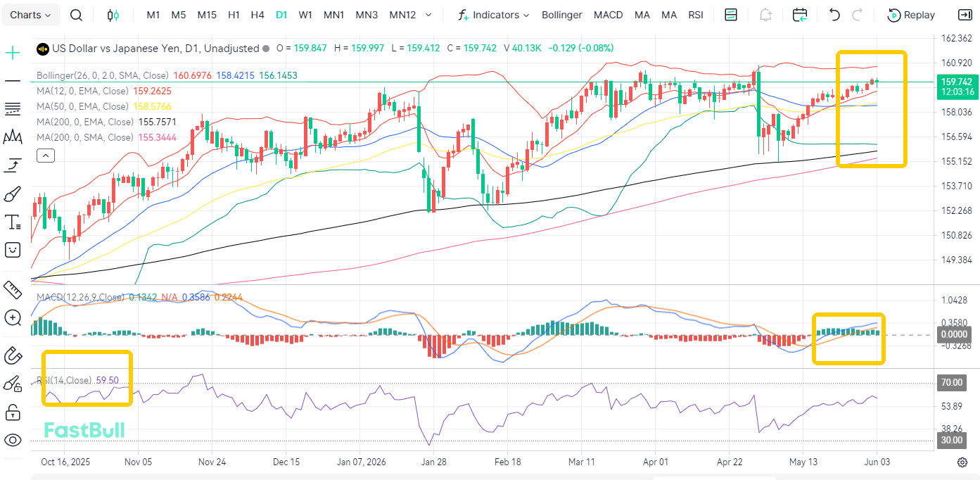Image resolution: width=980 pixels, height=480 pixels.
Task: Activate the zoom in tool
Action: pos(13,317)
